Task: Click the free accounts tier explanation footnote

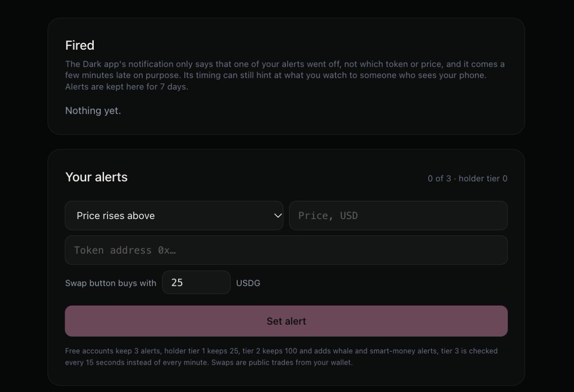Action: (x=281, y=357)
